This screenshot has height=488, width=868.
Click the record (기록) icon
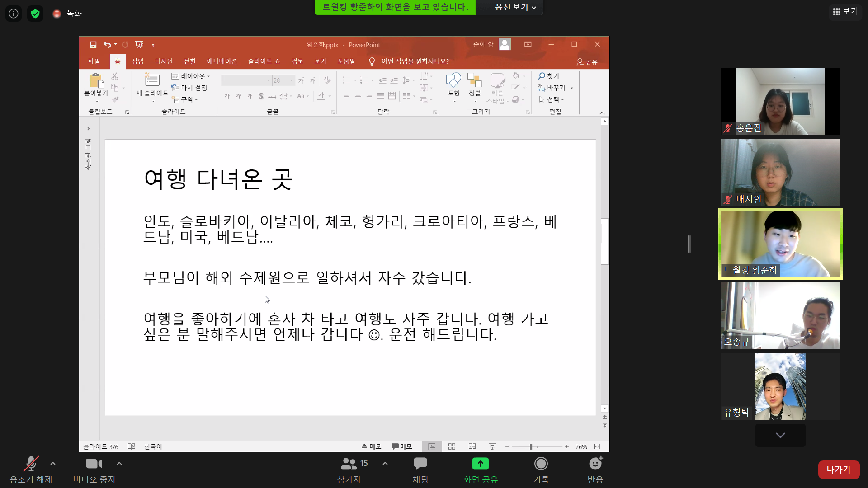click(x=541, y=464)
